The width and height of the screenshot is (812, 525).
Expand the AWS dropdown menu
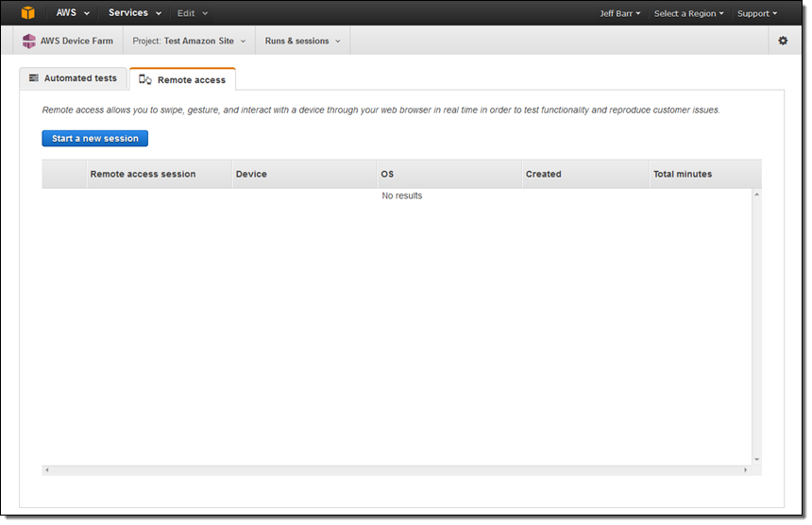click(x=73, y=13)
